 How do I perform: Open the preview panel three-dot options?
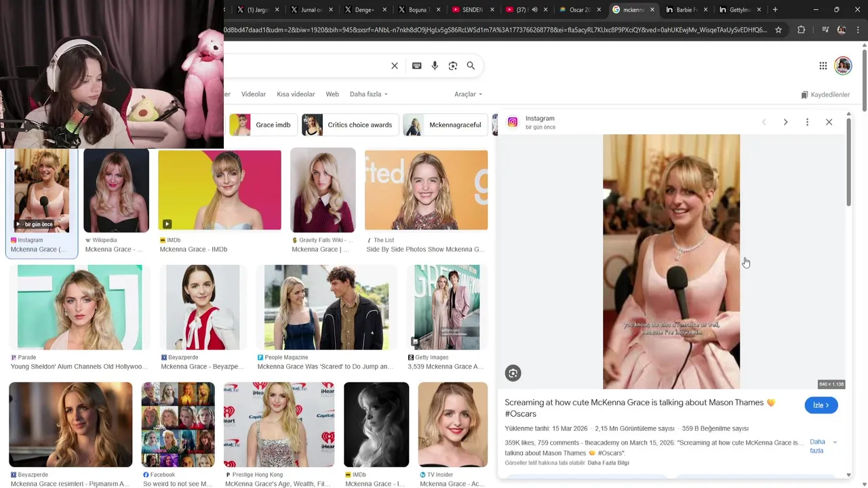coord(807,122)
